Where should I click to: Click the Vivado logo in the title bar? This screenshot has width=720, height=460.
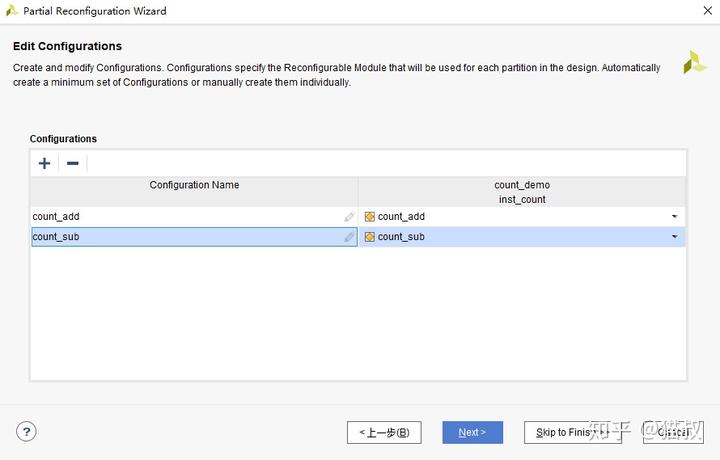pos(12,11)
